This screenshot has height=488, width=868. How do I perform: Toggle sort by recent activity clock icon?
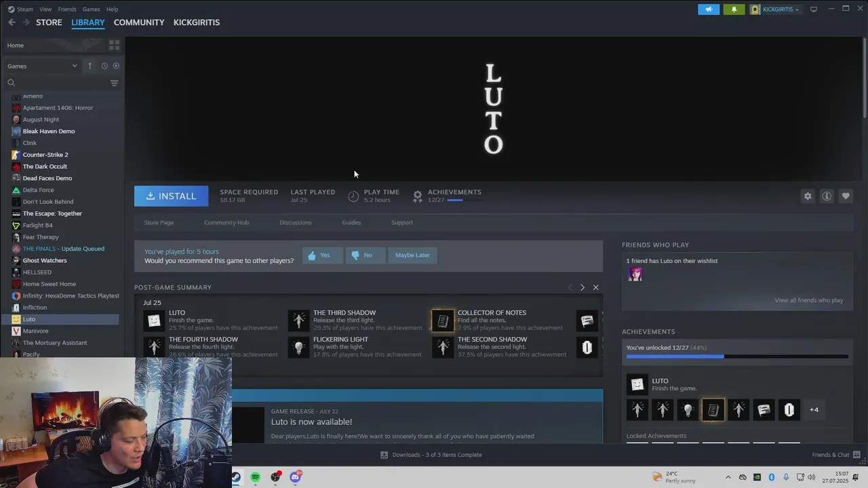tap(104, 66)
